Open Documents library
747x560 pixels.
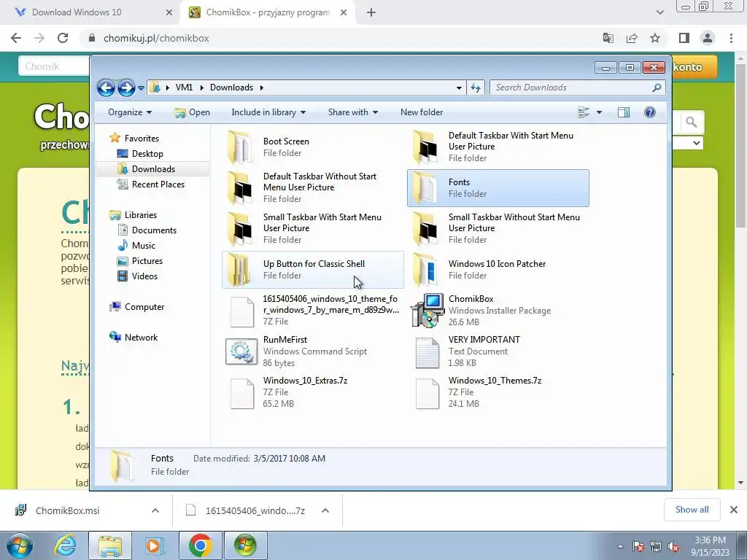coord(154,230)
